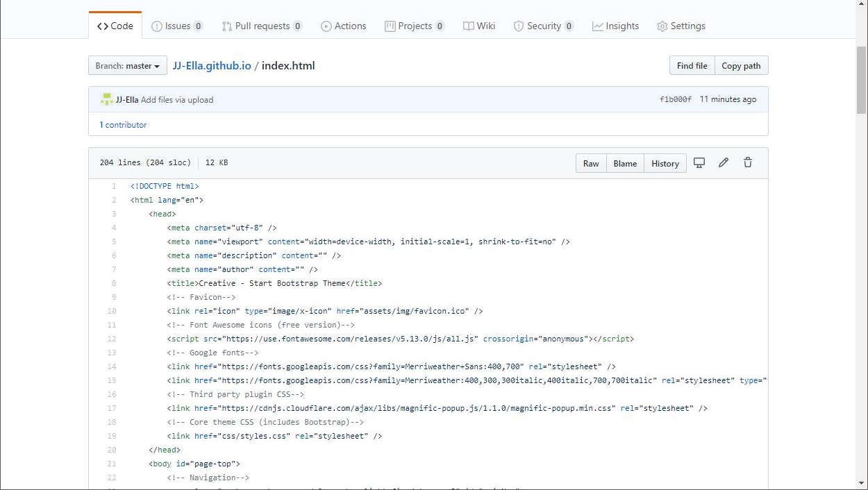Viewport: 868px width, 490px height.
Task: Switch to Pull requests tab
Action: click(262, 26)
